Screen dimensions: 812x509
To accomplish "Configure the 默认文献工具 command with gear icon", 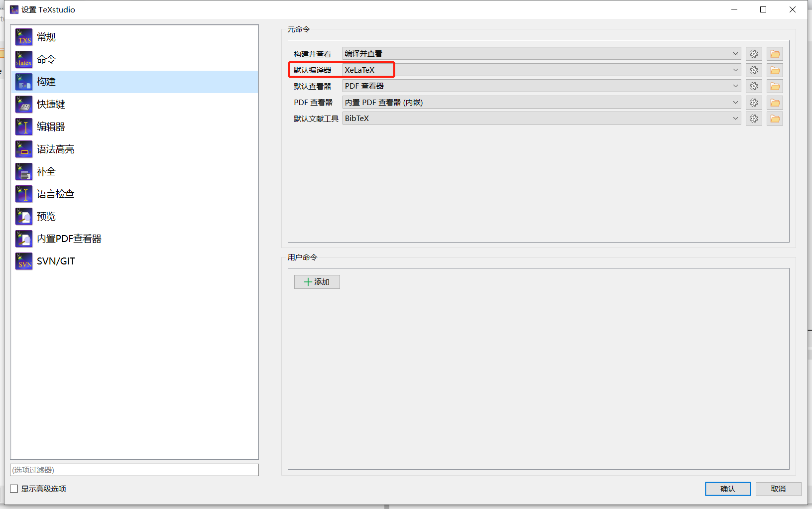I will click(x=754, y=119).
